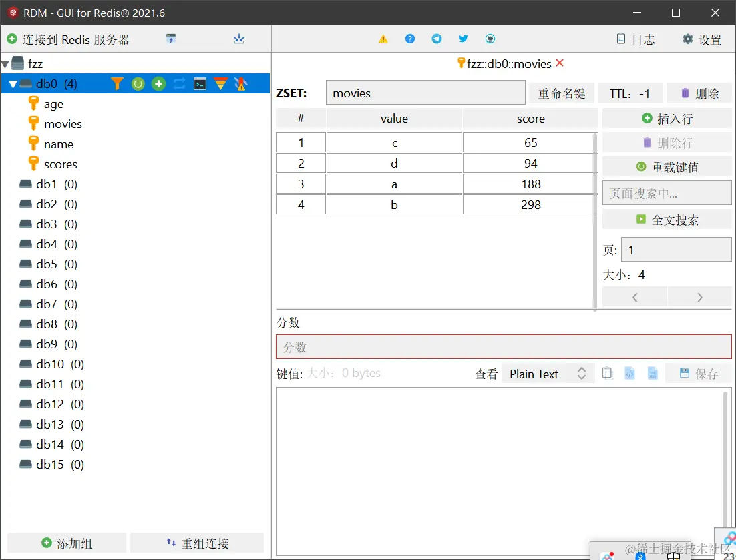
Task: Click the 重载键值 reload value button
Action: tap(667, 167)
